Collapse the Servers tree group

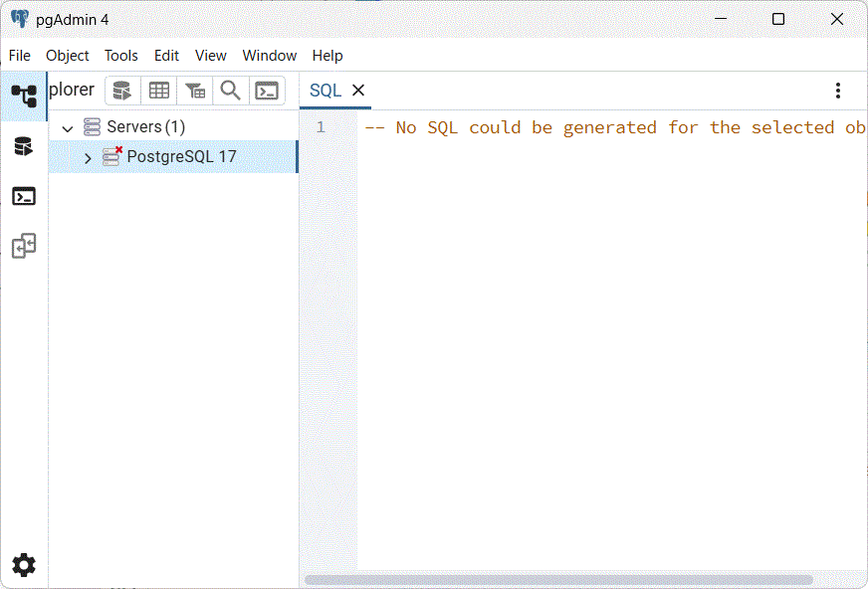(68, 128)
